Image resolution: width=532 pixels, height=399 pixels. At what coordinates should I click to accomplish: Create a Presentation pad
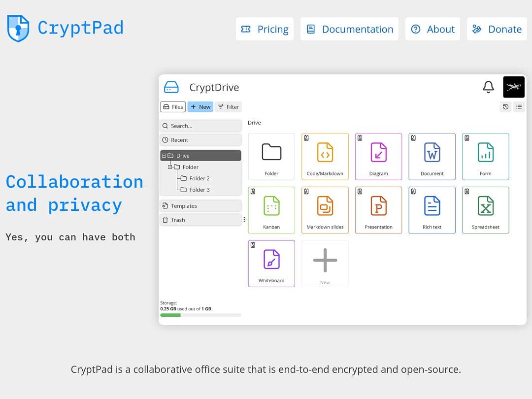coord(379,210)
